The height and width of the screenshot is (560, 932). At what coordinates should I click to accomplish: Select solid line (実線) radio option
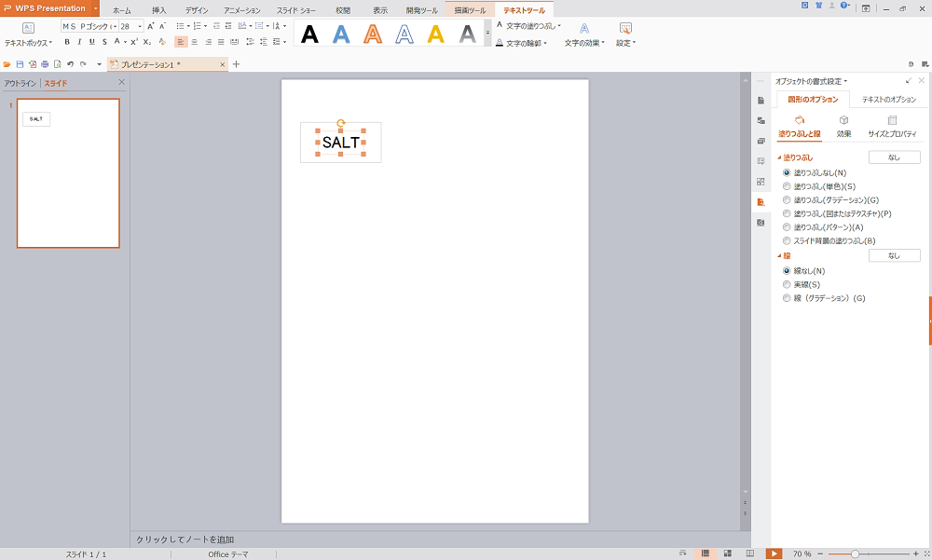787,284
